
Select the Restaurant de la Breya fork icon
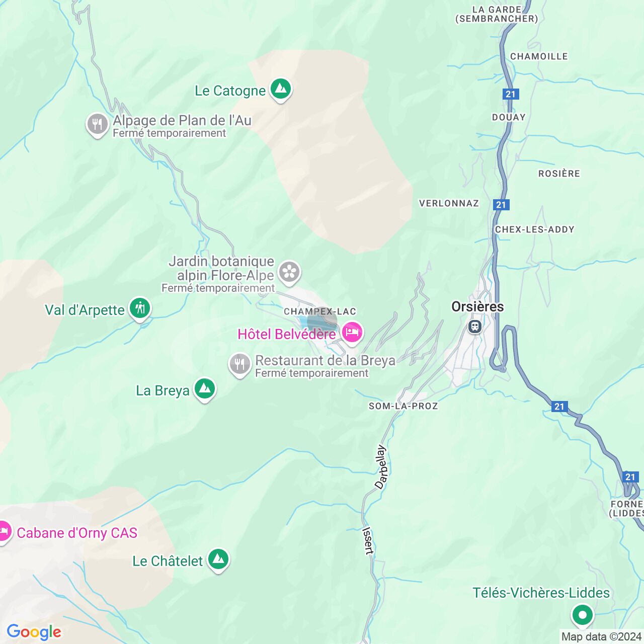coord(239,365)
